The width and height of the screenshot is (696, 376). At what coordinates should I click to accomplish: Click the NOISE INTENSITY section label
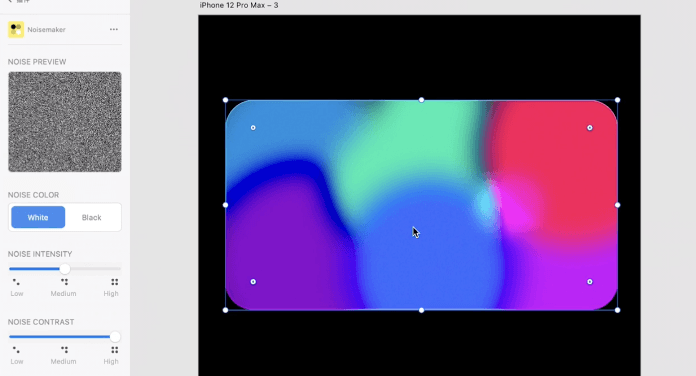[40, 254]
